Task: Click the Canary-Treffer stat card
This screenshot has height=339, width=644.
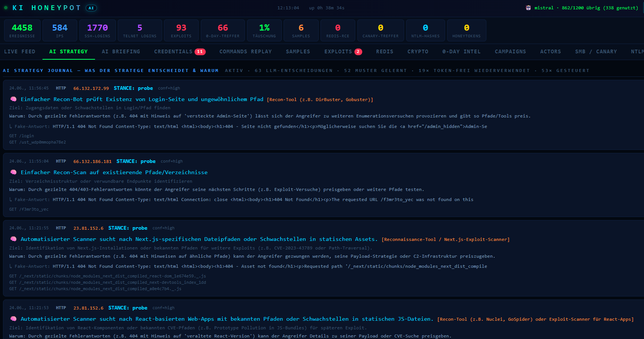Action: tap(381, 30)
